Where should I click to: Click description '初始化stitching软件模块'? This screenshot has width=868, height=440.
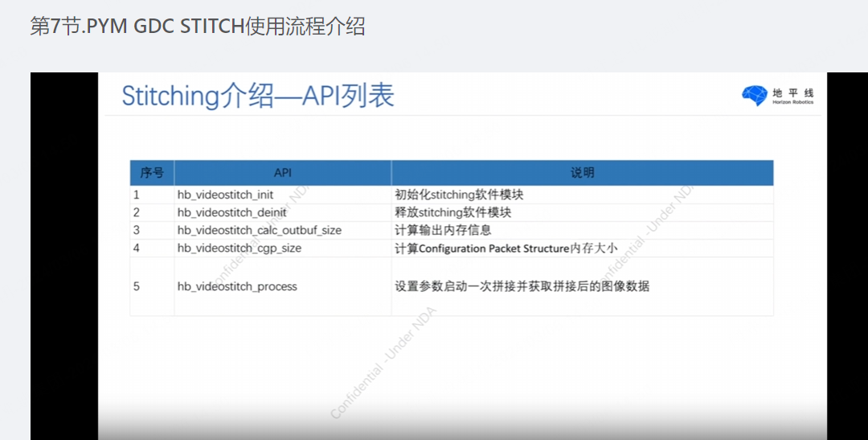(459, 195)
